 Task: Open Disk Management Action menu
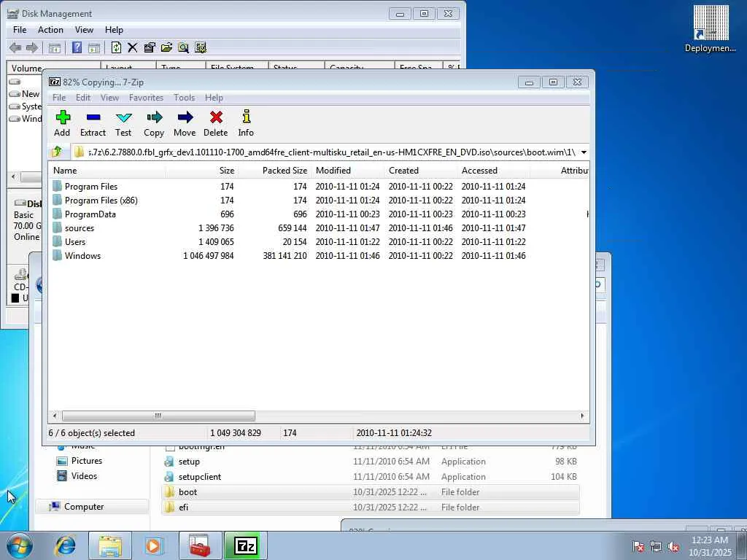point(50,29)
